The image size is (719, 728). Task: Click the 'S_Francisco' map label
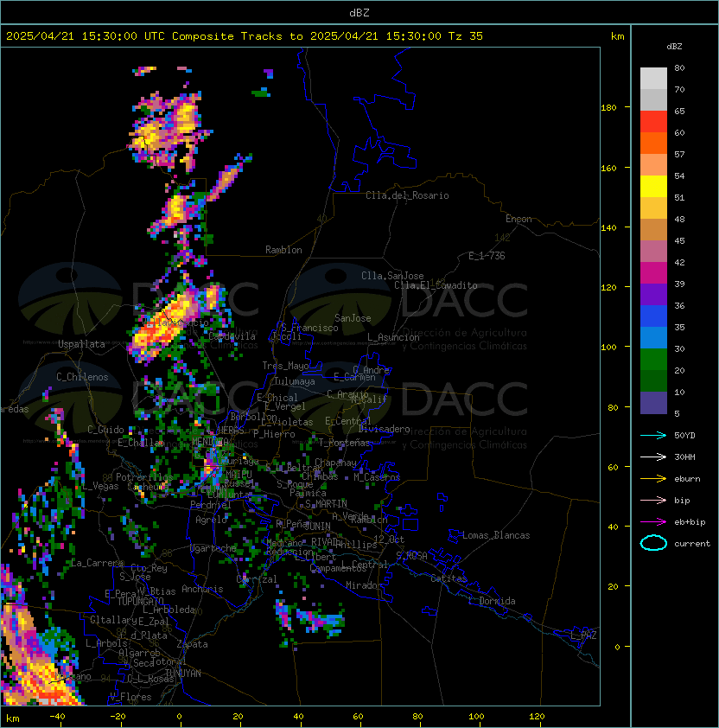pos(309,328)
